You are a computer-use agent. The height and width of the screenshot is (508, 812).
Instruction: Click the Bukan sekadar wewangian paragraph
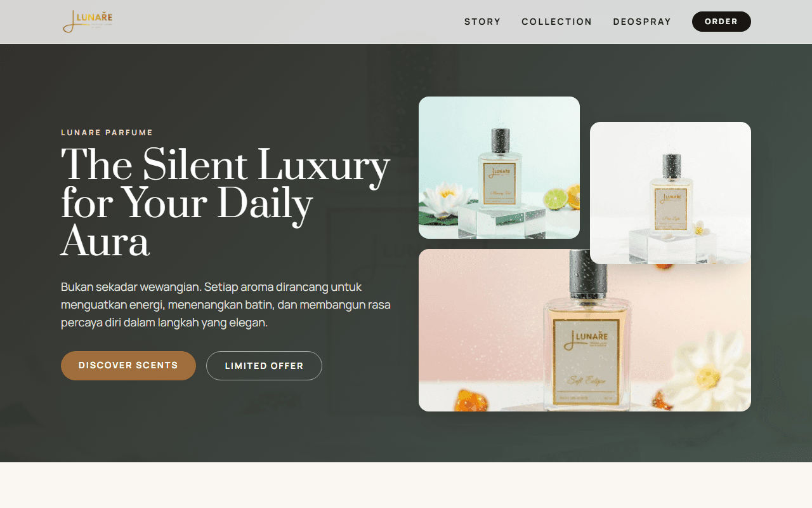tap(226, 305)
